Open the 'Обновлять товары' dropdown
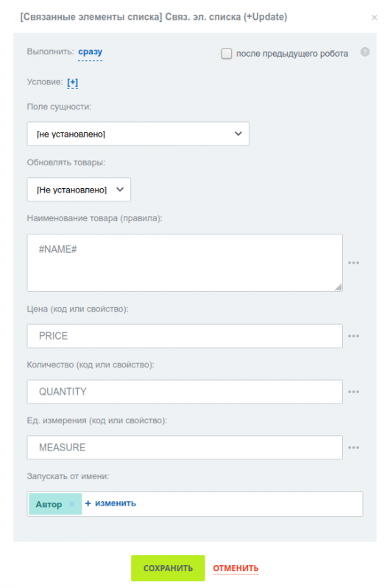The width and height of the screenshot is (390, 588). [x=79, y=190]
